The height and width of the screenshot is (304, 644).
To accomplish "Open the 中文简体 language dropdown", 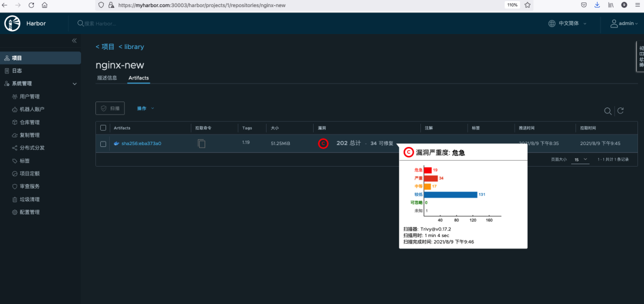I will pos(572,23).
